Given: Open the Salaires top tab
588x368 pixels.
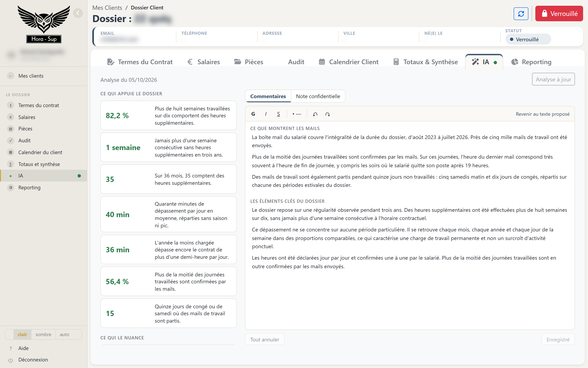Looking at the screenshot, I should [204, 62].
